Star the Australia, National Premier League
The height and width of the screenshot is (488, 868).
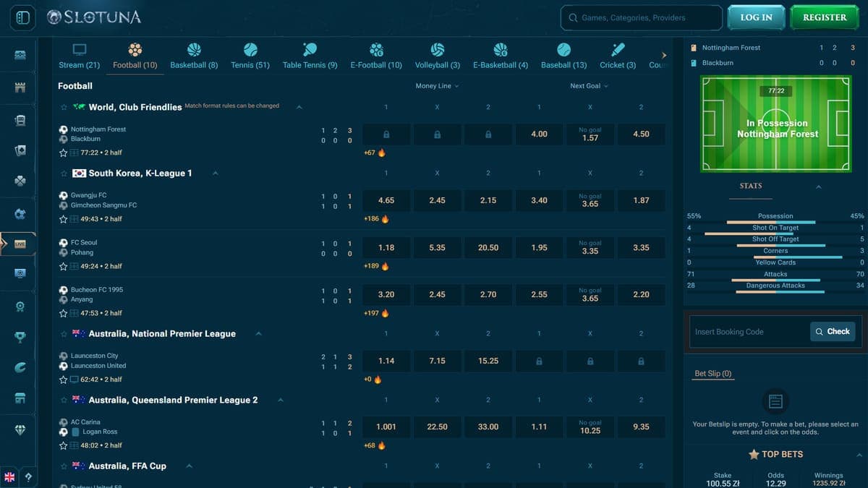click(64, 334)
